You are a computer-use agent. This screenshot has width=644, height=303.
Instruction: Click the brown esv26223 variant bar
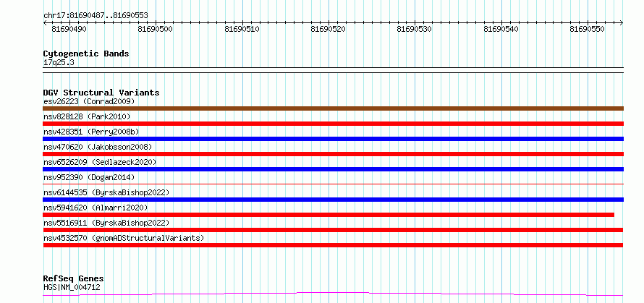pos(333,108)
